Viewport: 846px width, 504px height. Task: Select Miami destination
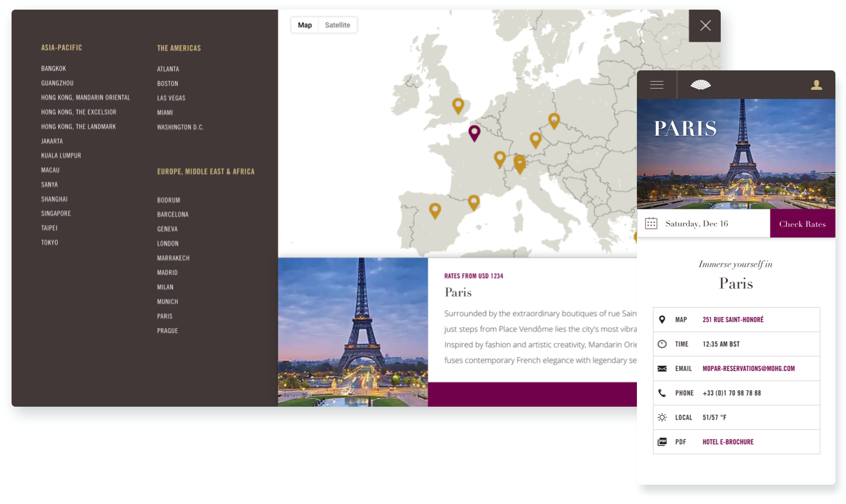coord(165,112)
